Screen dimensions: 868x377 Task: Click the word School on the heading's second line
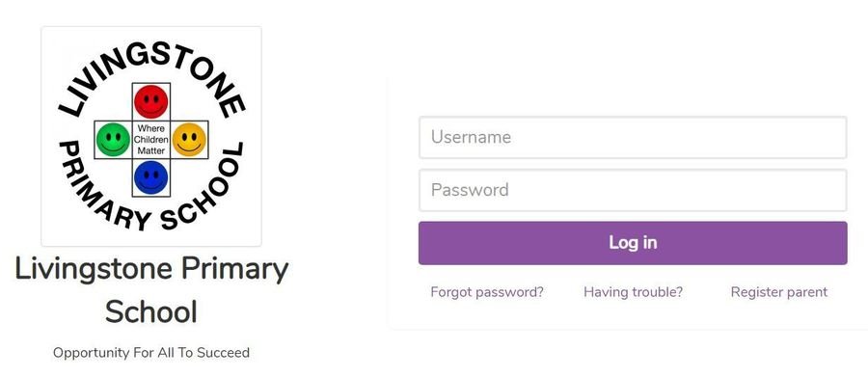(151, 311)
